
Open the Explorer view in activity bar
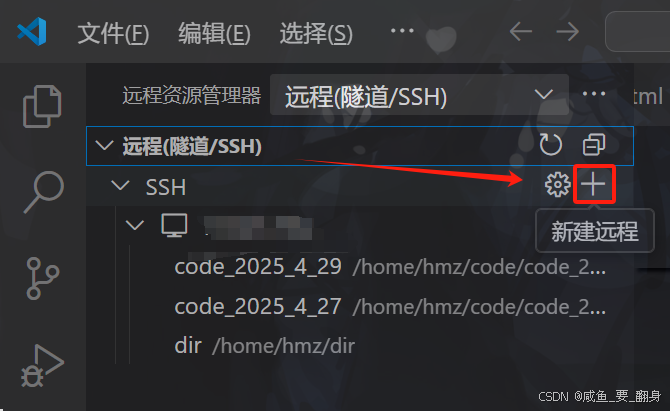42,106
